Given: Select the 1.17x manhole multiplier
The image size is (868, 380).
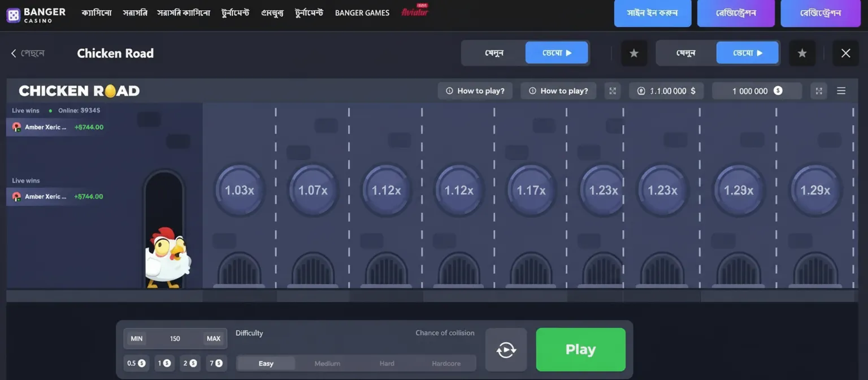Looking at the screenshot, I should click(x=531, y=191).
